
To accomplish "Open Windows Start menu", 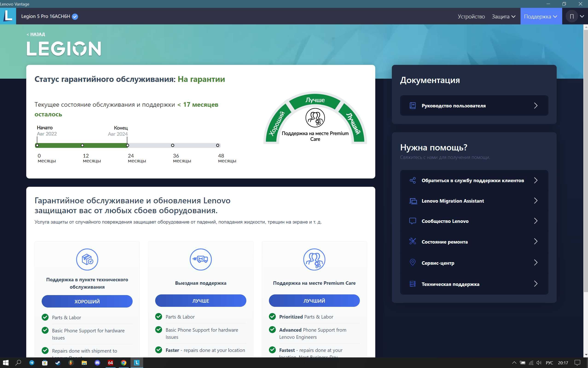I will [5, 363].
